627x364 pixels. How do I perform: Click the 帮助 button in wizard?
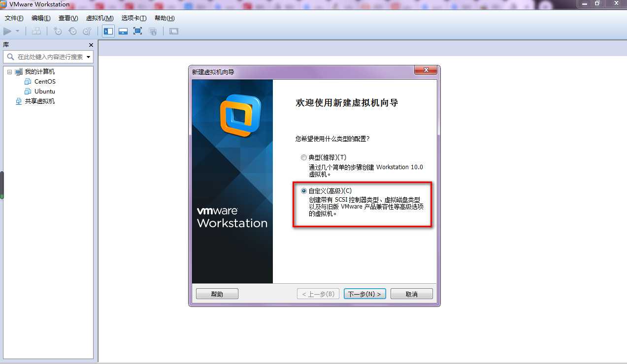click(217, 294)
